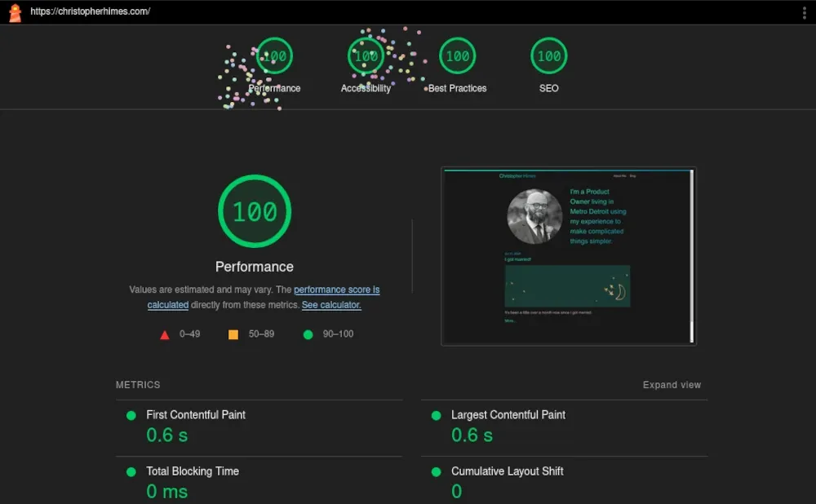The width and height of the screenshot is (816, 504).
Task: Click the green circle 90–100 legend icon
Action: pyautogui.click(x=308, y=334)
